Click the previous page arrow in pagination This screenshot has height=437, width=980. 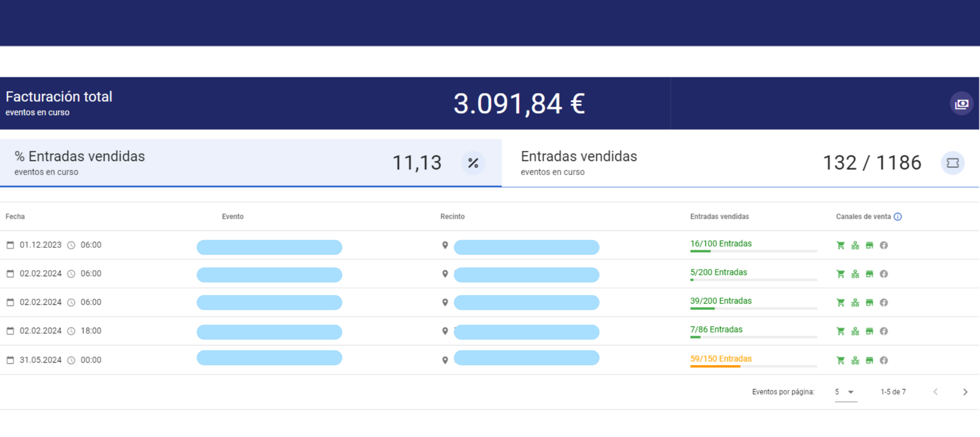coord(935,392)
